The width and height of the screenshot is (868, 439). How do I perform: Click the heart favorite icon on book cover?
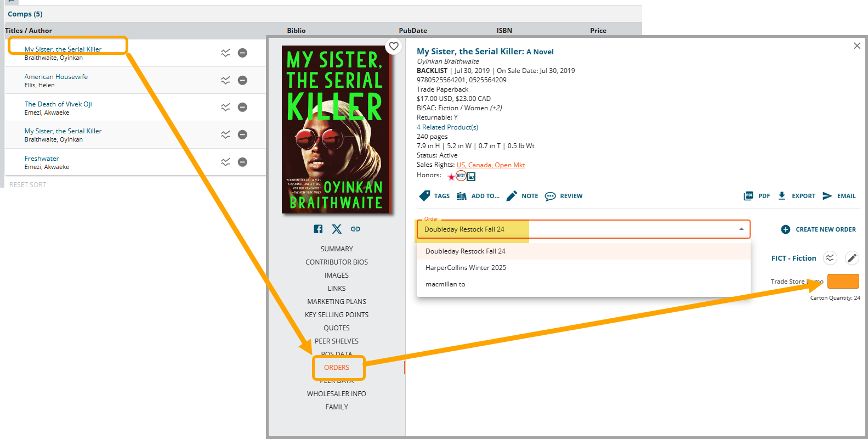pos(394,47)
